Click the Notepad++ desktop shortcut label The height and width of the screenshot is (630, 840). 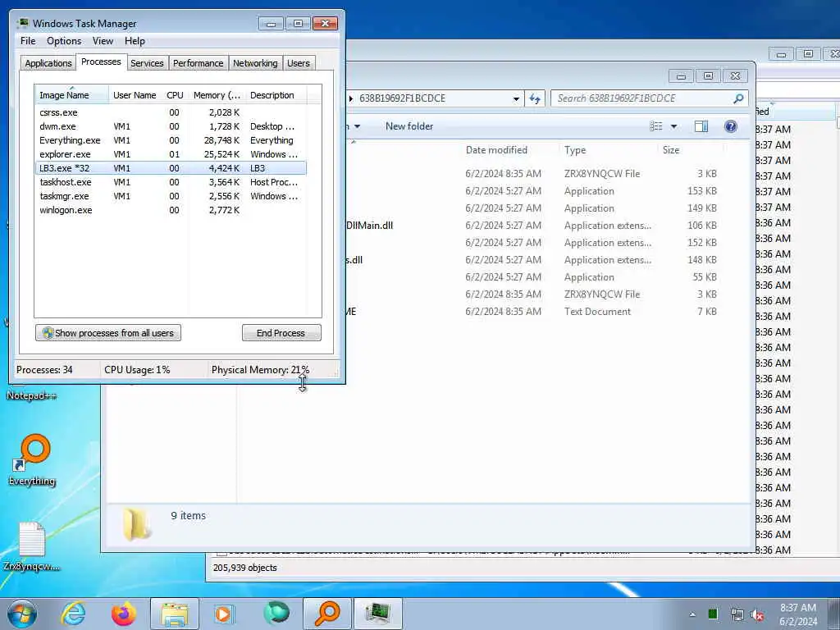click(x=31, y=396)
